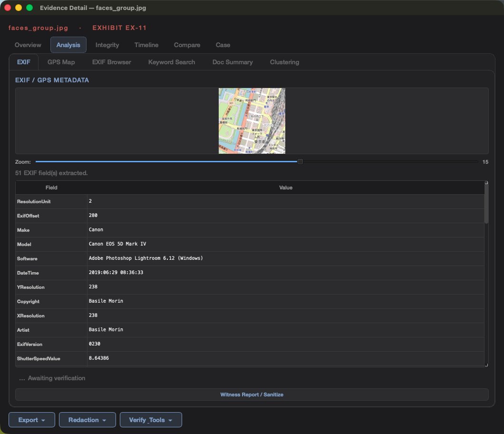Expand the Redaction dropdown
The height and width of the screenshot is (434, 504).
(87, 420)
